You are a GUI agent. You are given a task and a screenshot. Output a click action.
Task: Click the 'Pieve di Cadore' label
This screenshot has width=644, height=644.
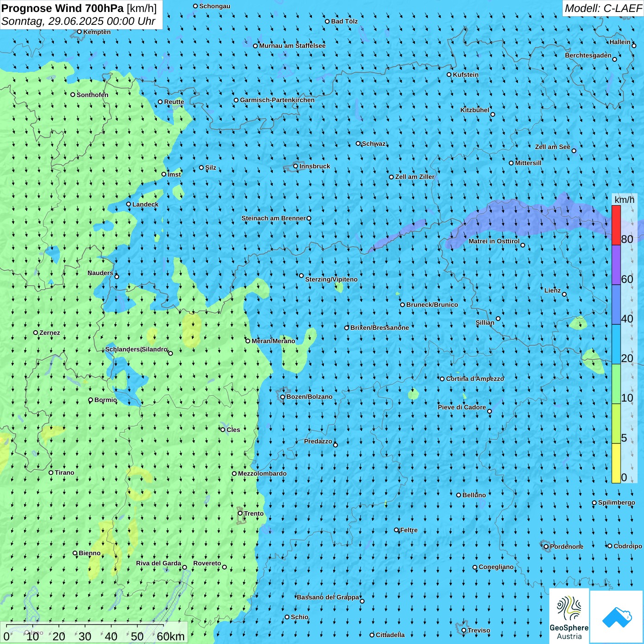point(462,407)
